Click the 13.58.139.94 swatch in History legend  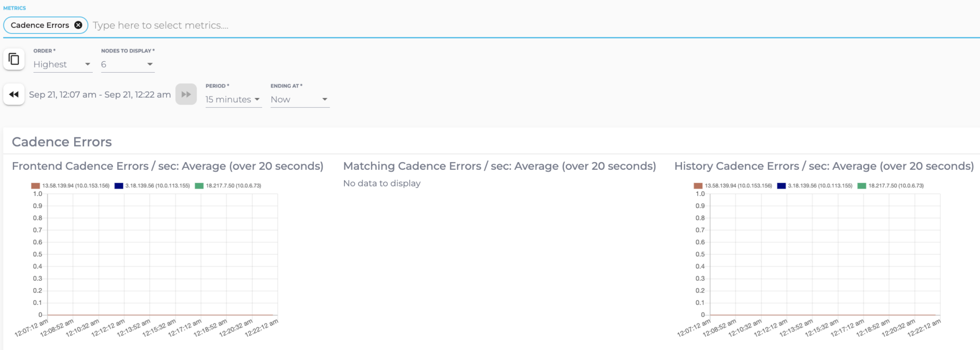coord(698,185)
